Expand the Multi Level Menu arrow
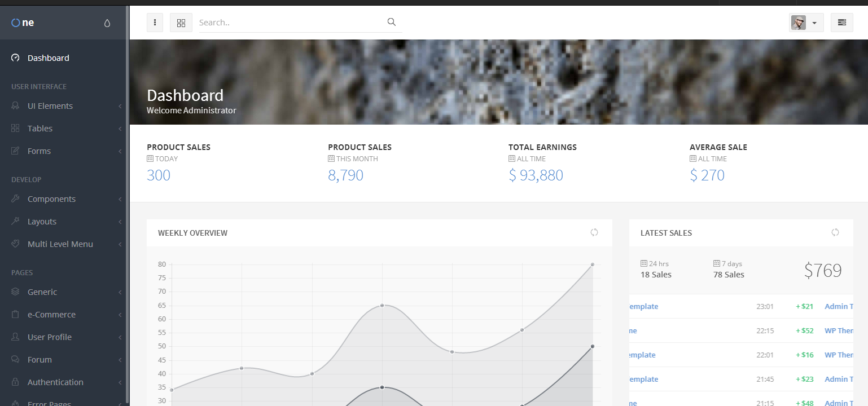 tap(120, 244)
